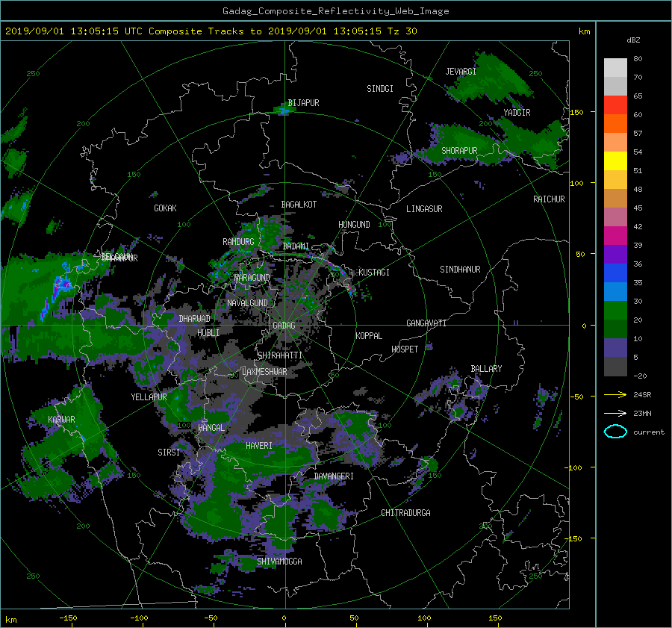The width and height of the screenshot is (672, 628).
Task: Click the 'km' label at bottom left
Action: point(10,621)
